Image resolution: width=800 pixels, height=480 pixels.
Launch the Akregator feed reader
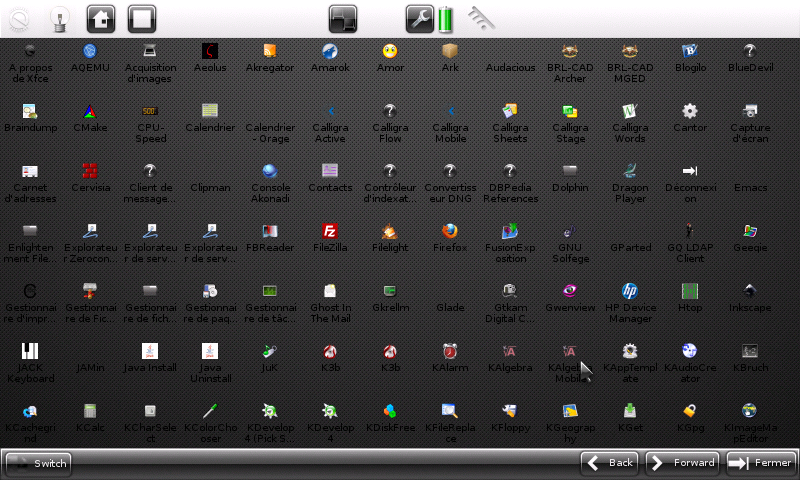pos(270,52)
